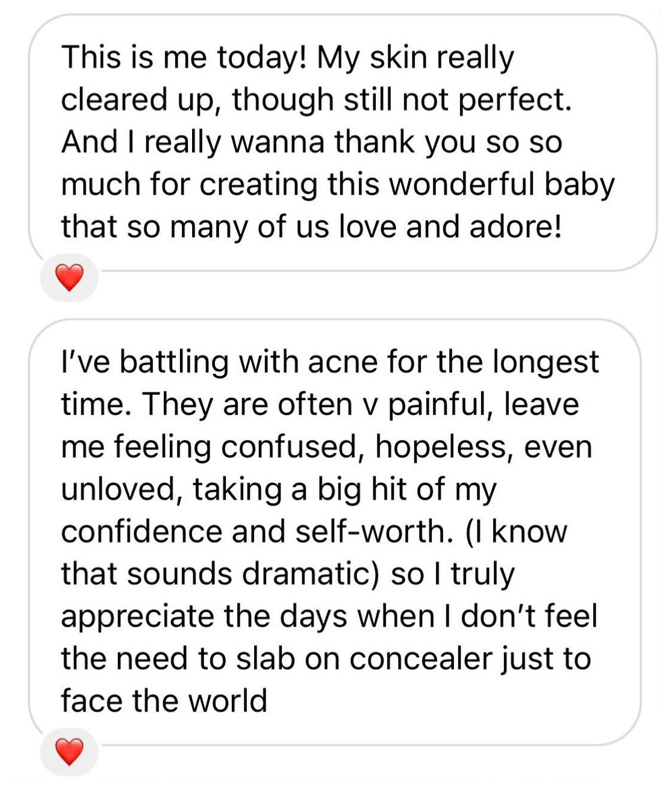Click the line "time. They are often v painful, leave"

tap(320, 404)
